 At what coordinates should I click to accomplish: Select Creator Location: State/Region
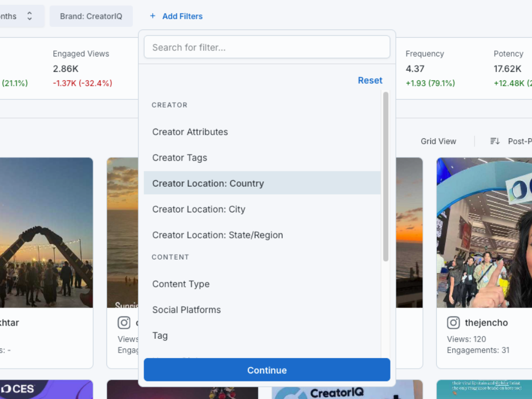217,235
